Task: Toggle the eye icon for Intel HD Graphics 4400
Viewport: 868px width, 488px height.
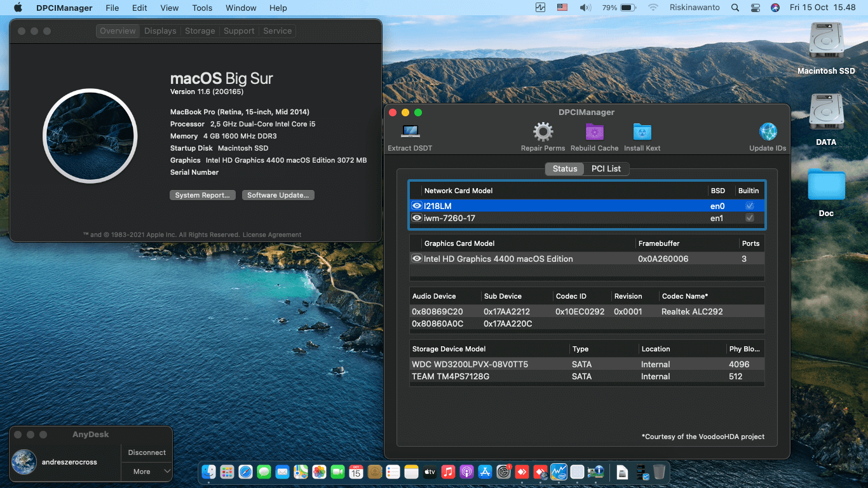Action: click(417, 259)
